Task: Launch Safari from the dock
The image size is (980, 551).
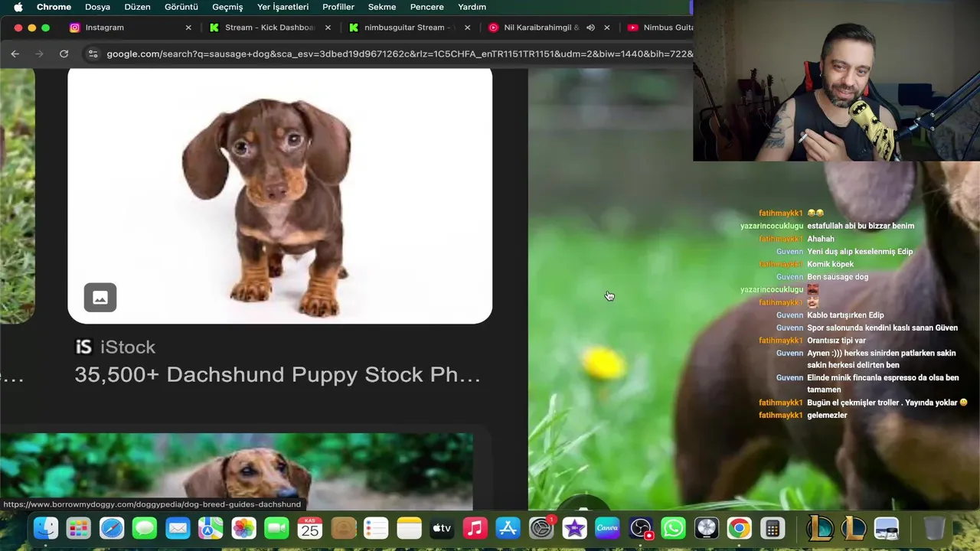Action: [112, 528]
